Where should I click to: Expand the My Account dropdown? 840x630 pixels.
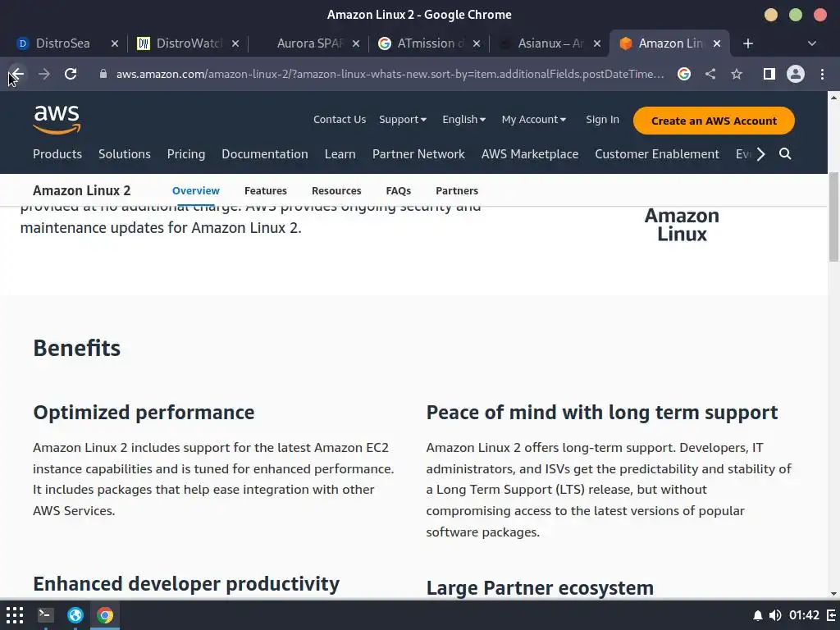coord(533,120)
